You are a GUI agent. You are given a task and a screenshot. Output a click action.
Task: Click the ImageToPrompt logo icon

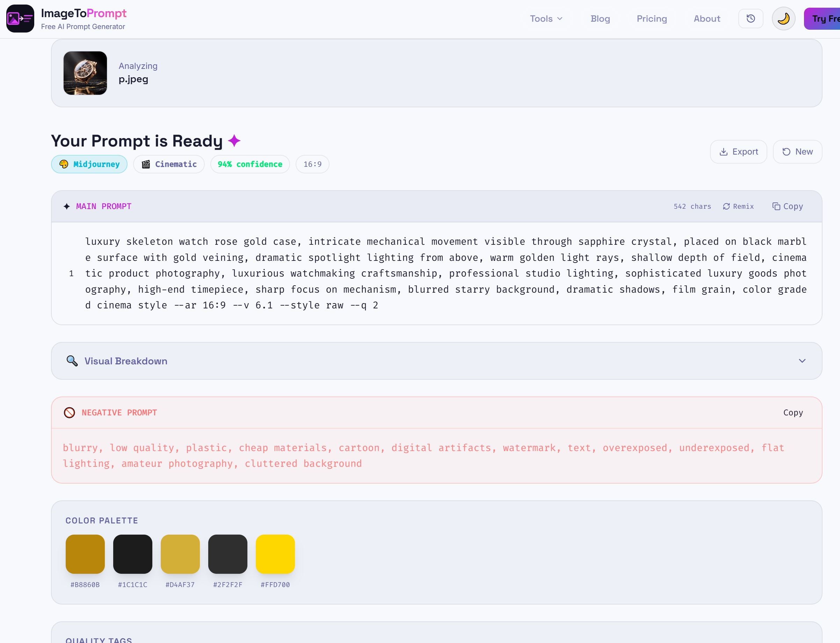[20, 19]
